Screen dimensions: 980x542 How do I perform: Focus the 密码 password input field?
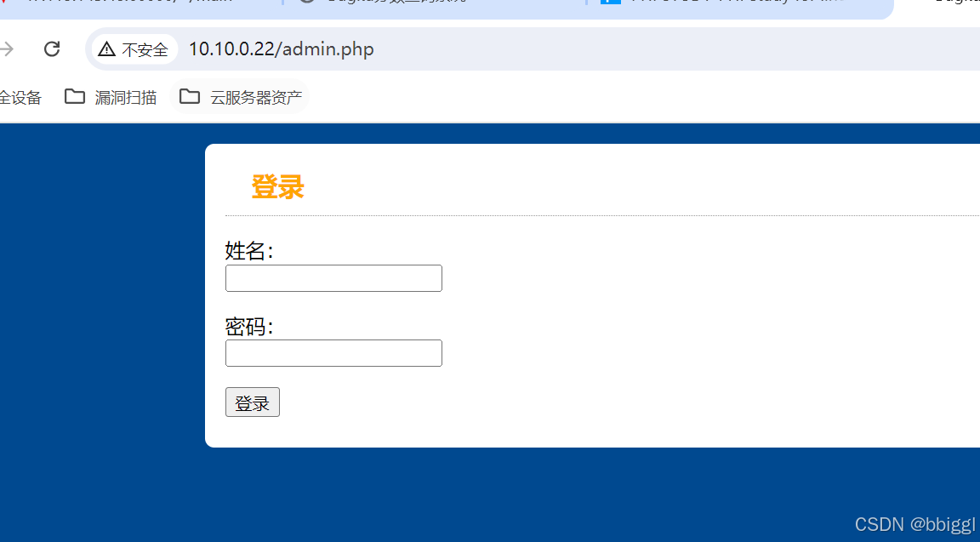click(x=333, y=353)
